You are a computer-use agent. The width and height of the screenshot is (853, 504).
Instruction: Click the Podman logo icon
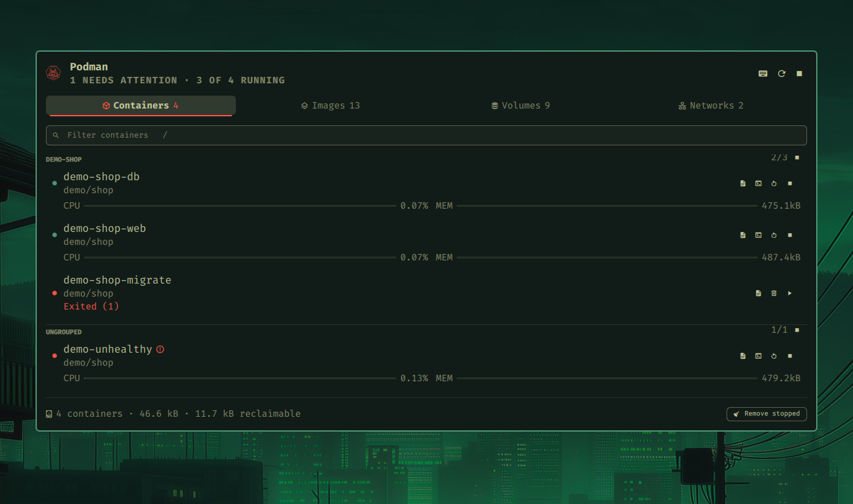53,73
